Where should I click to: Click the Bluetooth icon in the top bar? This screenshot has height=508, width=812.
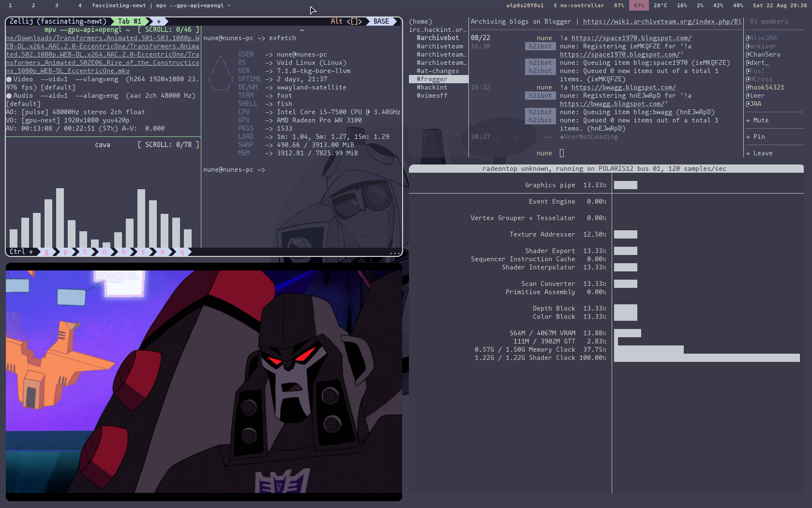555,6
